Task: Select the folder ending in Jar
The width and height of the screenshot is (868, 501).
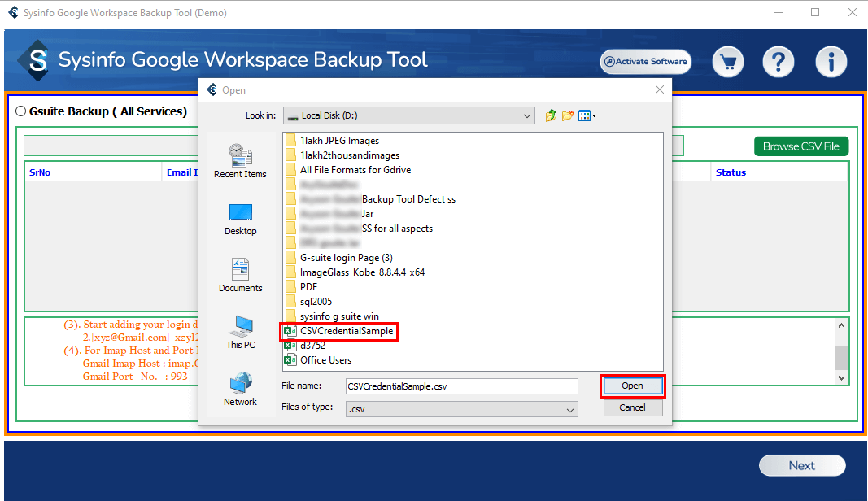Action: (x=329, y=214)
